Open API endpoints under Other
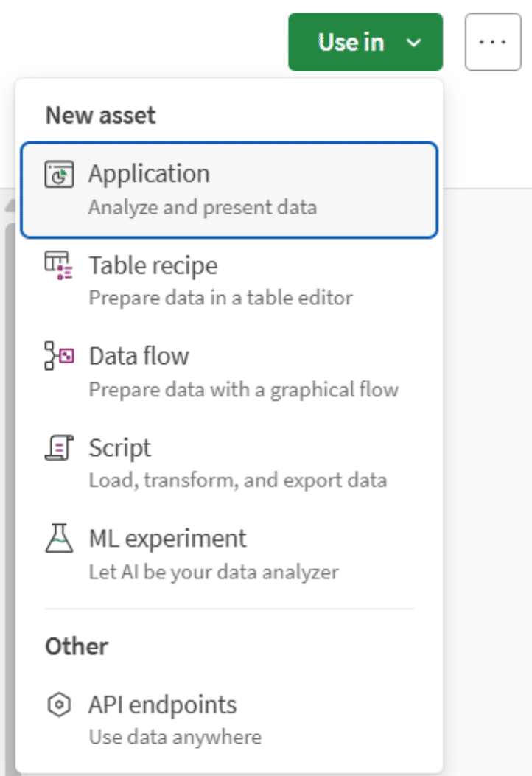 (163, 705)
